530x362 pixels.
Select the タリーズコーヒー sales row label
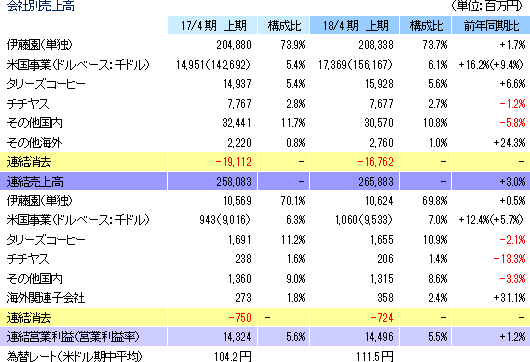[46, 84]
